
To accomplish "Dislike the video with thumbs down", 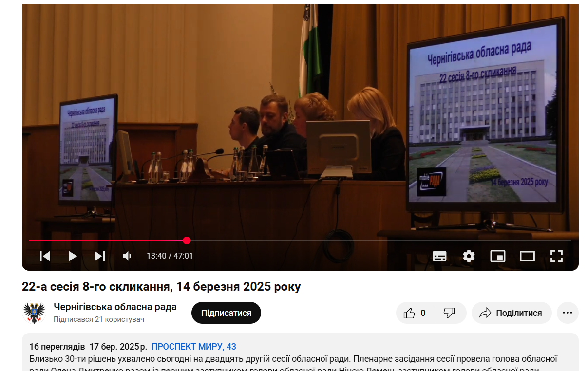I will coord(449,313).
